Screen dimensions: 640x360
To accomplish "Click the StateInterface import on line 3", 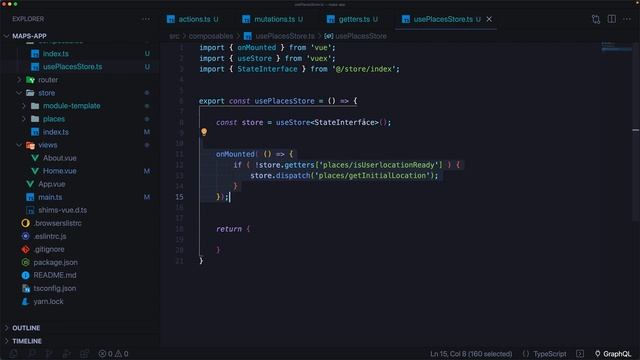I will pyautogui.click(x=267, y=69).
